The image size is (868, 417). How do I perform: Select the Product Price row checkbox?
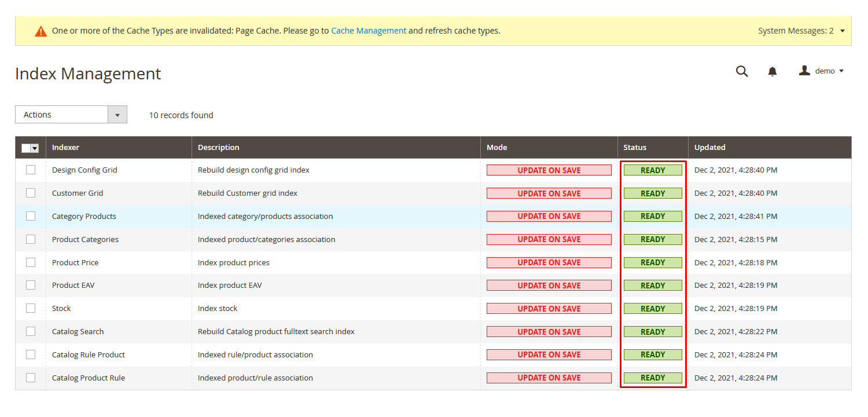pos(31,262)
